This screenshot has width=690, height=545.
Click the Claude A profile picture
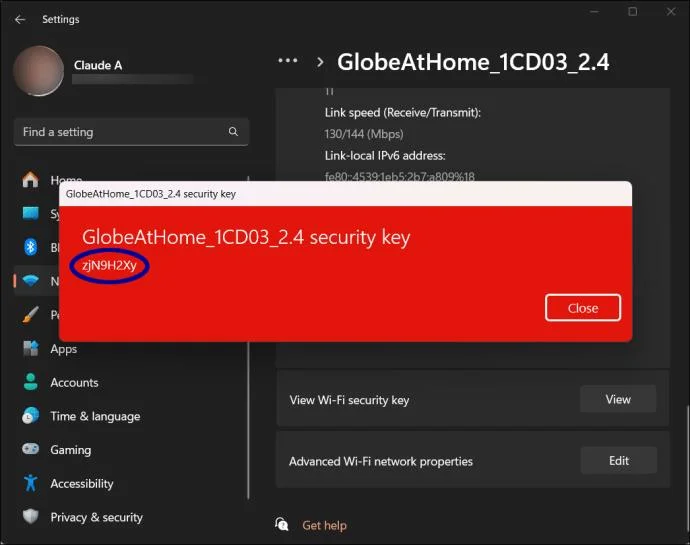(x=38, y=70)
